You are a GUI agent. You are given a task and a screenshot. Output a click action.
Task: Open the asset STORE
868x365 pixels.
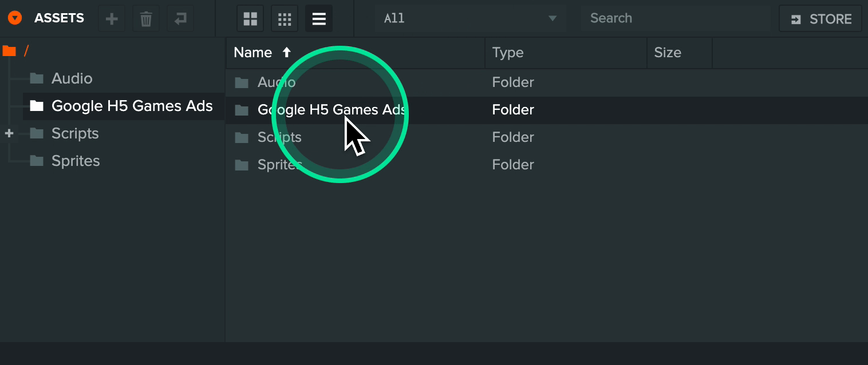[x=820, y=19]
